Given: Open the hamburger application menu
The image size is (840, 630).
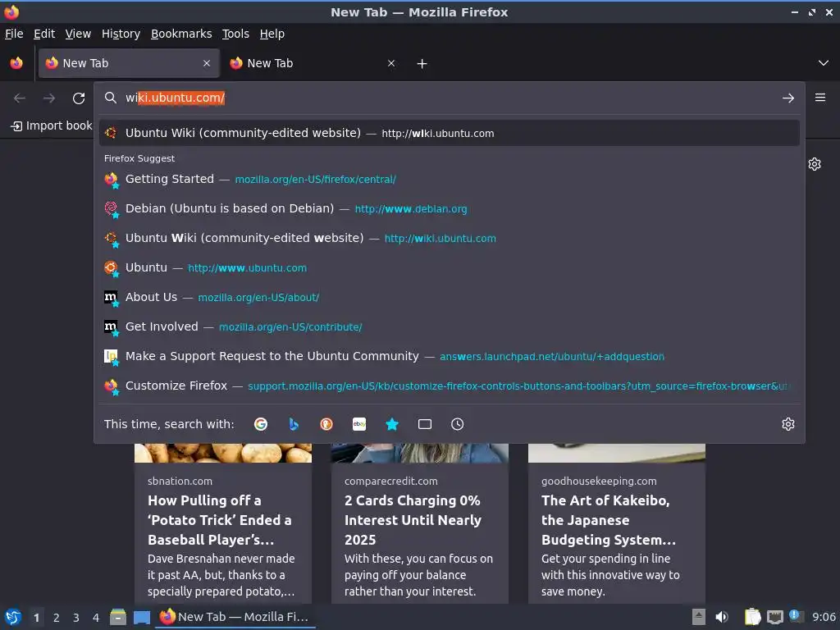Looking at the screenshot, I should 820,98.
